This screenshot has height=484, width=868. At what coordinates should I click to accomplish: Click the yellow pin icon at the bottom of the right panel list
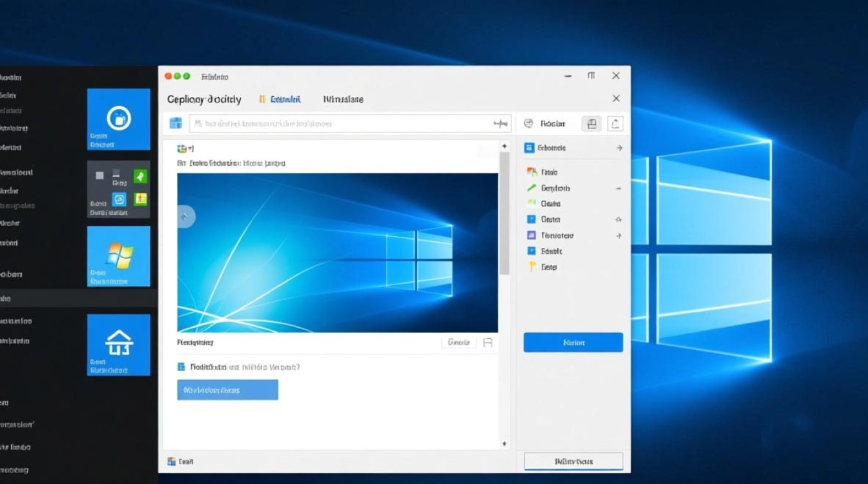point(532,267)
